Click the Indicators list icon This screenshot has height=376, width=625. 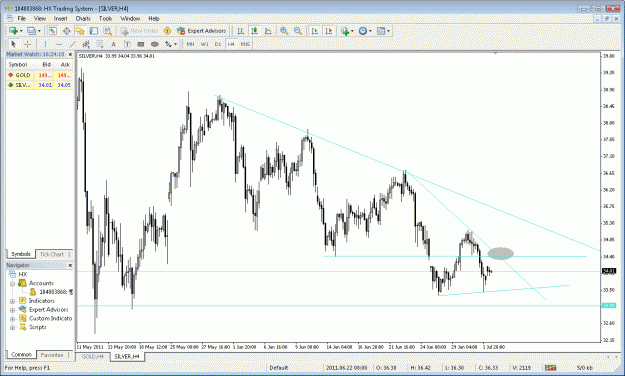(x=345, y=31)
